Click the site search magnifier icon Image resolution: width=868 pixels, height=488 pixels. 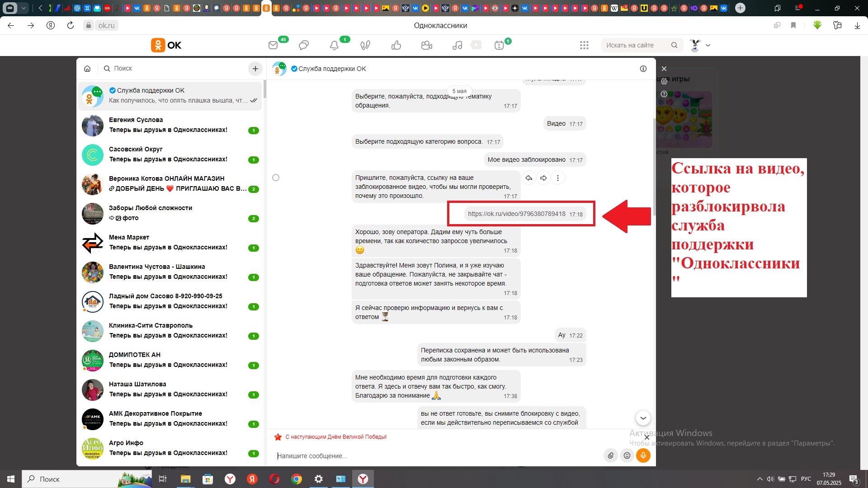(x=675, y=45)
